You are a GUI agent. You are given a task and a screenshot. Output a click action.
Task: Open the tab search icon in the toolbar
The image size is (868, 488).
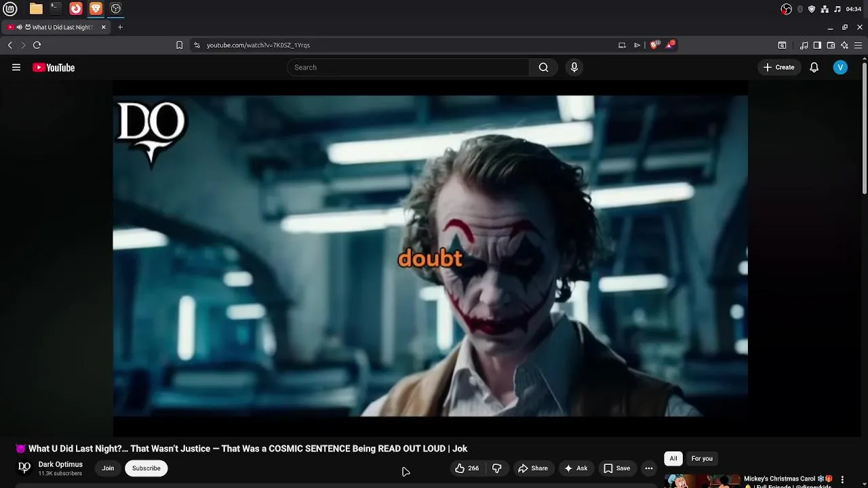tap(782, 45)
